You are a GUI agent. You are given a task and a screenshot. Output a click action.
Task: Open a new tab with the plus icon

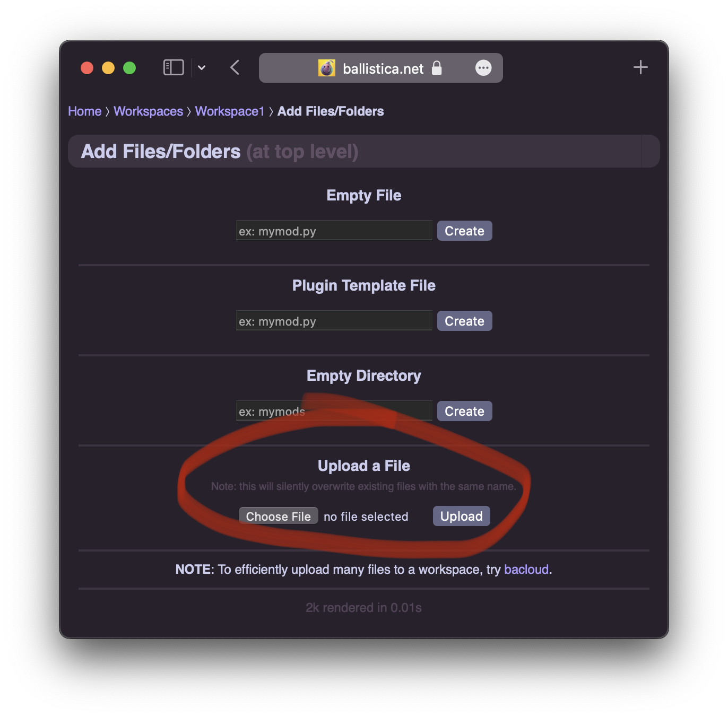point(640,67)
